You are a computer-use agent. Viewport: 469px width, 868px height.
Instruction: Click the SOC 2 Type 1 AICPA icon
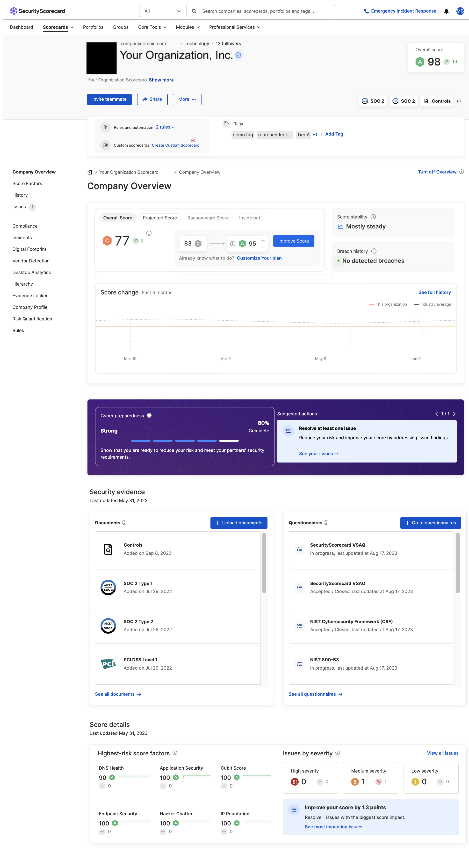pos(108,588)
